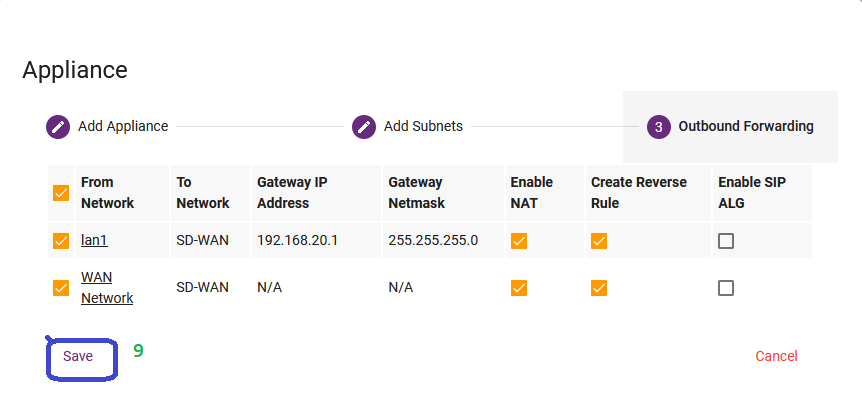
Task: Go to the Add Appliance step
Action: pos(123,126)
